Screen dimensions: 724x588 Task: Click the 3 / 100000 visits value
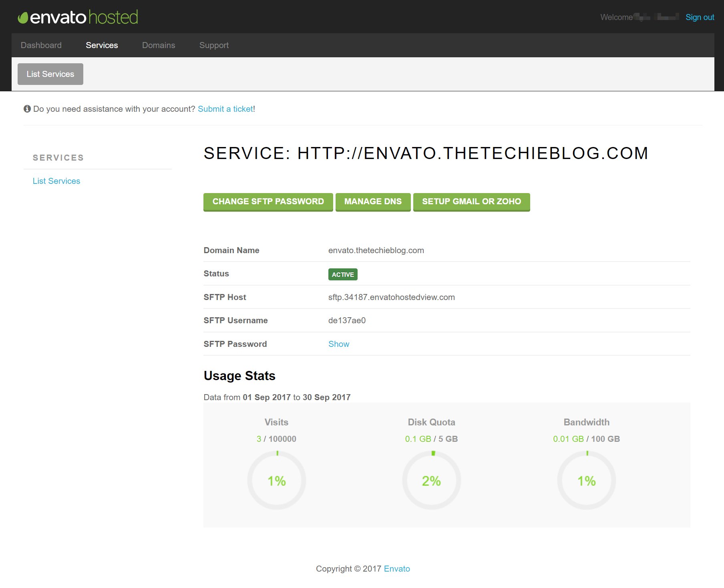(277, 439)
